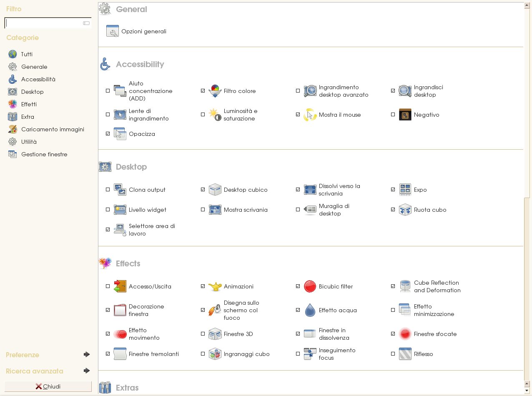Enable the Muraglia di desktop checkbox
Screen dimensions: 532x396
298,210
